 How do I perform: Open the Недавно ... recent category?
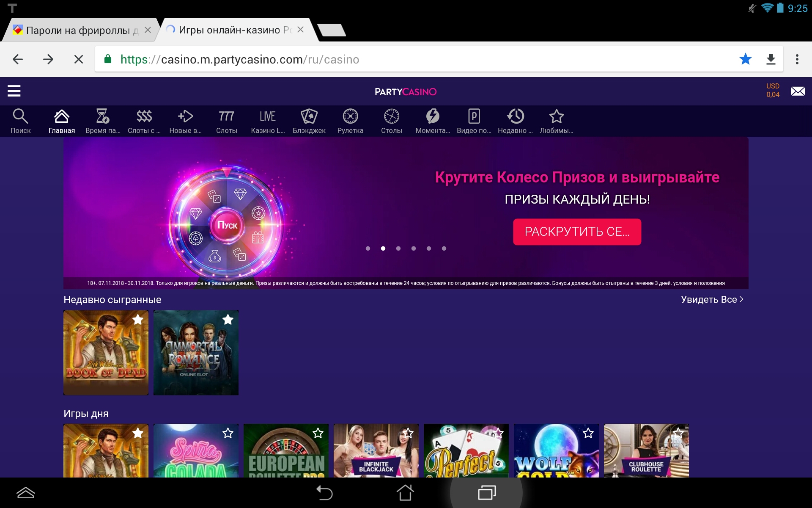515,121
